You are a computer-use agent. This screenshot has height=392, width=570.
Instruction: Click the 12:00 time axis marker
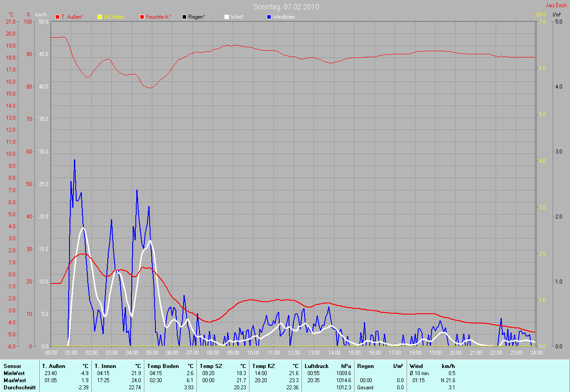pos(293,353)
